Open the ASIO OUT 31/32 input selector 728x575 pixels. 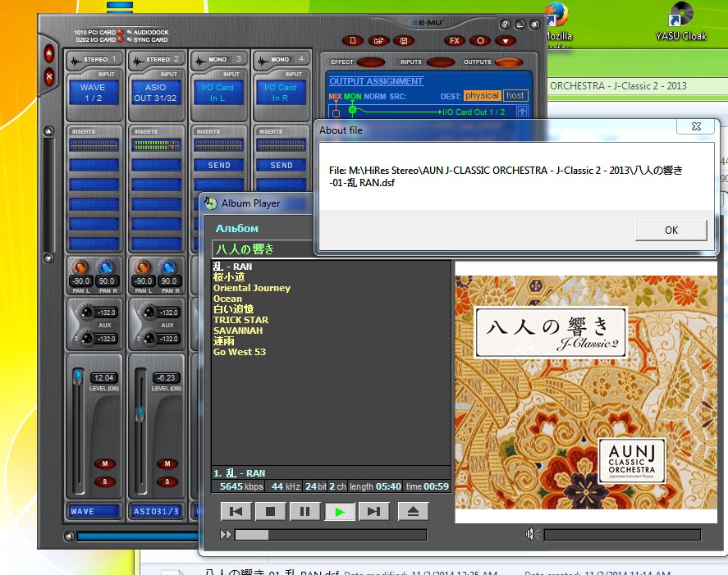coord(156,93)
